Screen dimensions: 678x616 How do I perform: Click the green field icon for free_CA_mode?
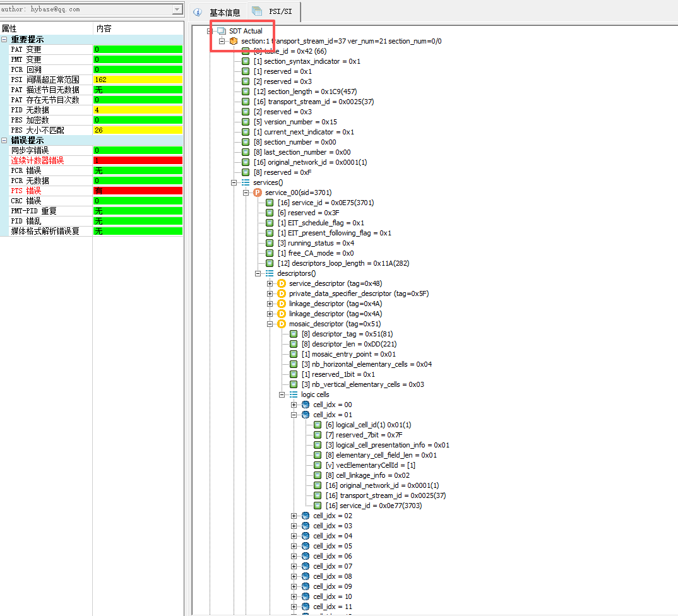point(270,253)
